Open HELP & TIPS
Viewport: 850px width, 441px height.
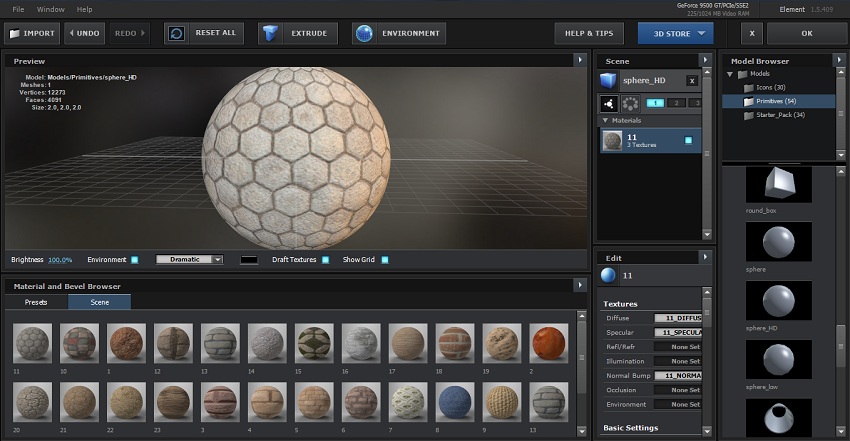pos(589,34)
